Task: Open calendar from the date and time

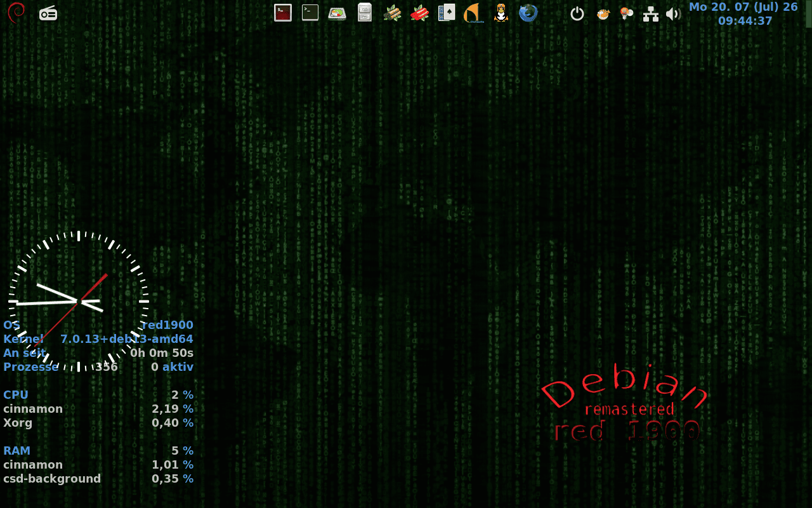Action: pos(743,14)
